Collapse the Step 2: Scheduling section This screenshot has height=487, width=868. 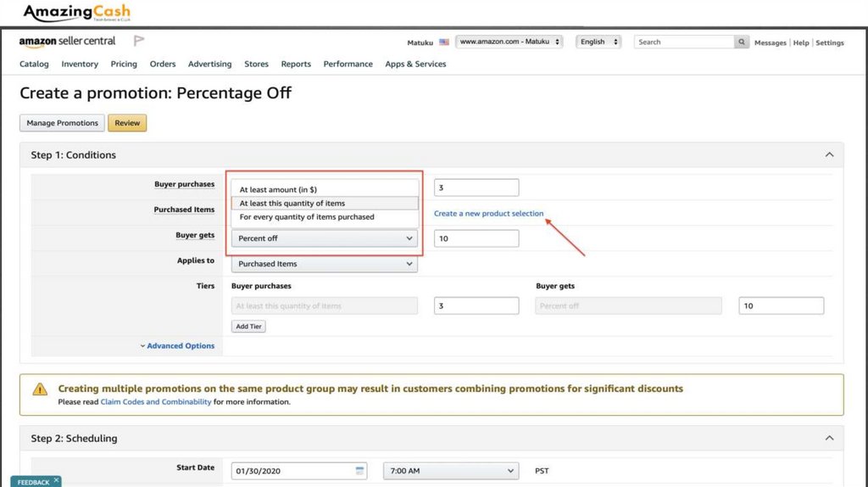pos(829,438)
